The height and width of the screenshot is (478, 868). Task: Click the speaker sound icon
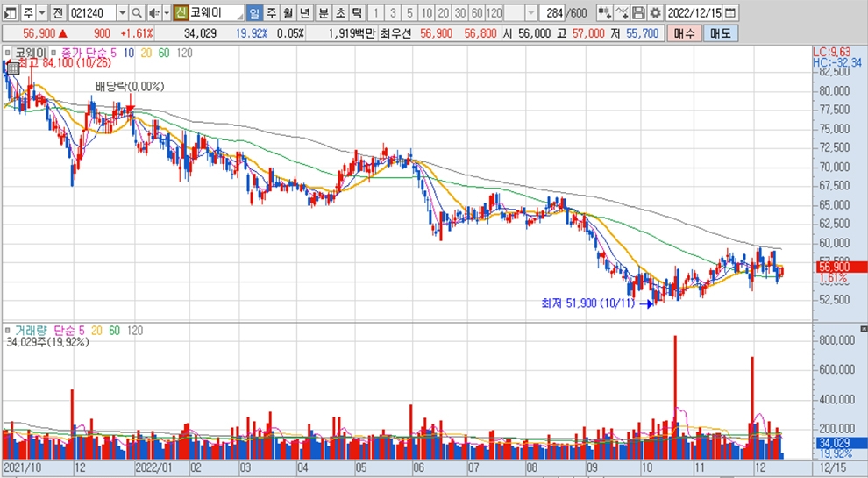153,13
